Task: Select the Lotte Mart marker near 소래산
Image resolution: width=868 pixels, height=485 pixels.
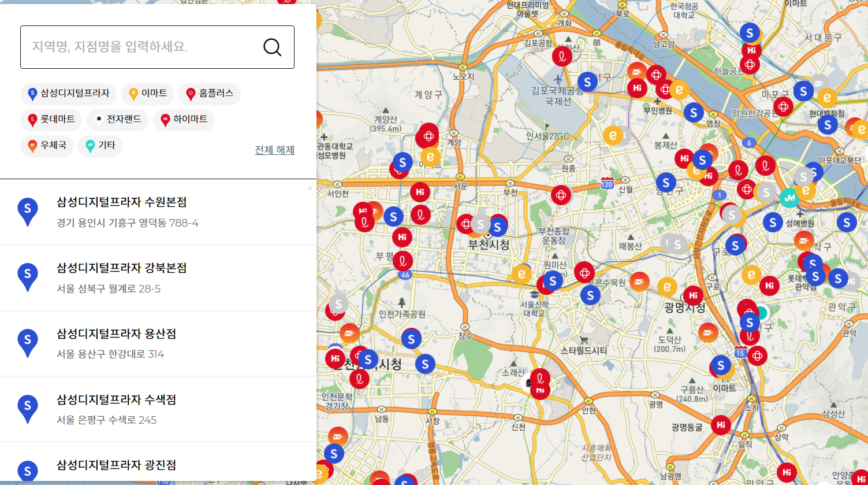Action: tap(540, 379)
